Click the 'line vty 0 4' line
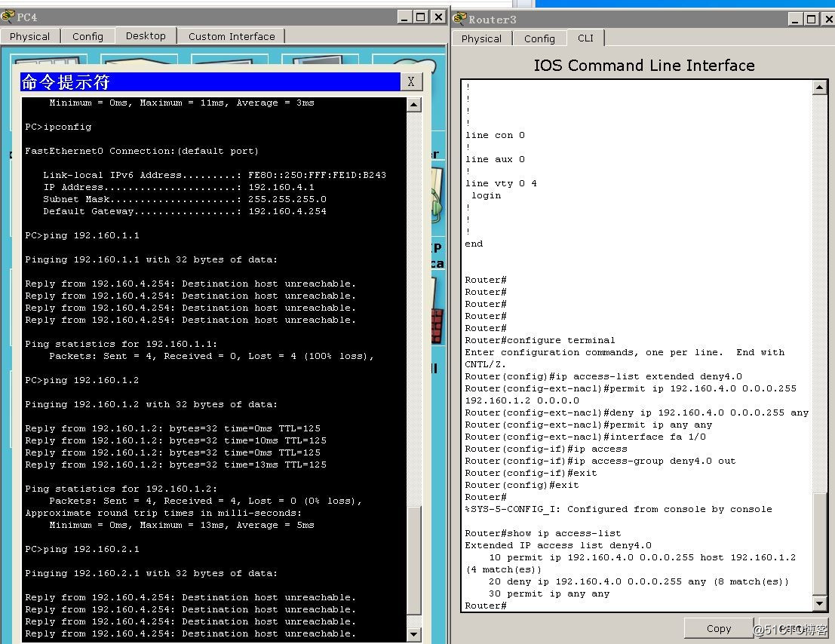This screenshot has height=644, width=835. [501, 183]
